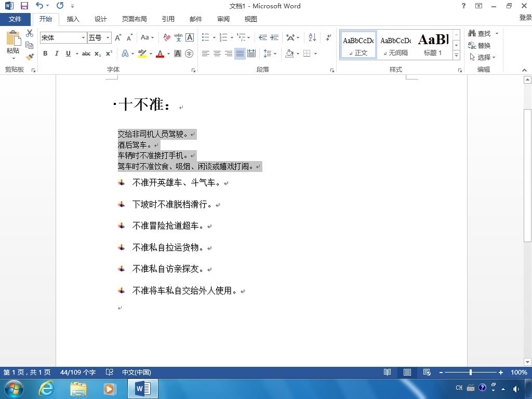Click the Paste button
Viewport: 532px width, 399px height.
[x=13, y=45]
